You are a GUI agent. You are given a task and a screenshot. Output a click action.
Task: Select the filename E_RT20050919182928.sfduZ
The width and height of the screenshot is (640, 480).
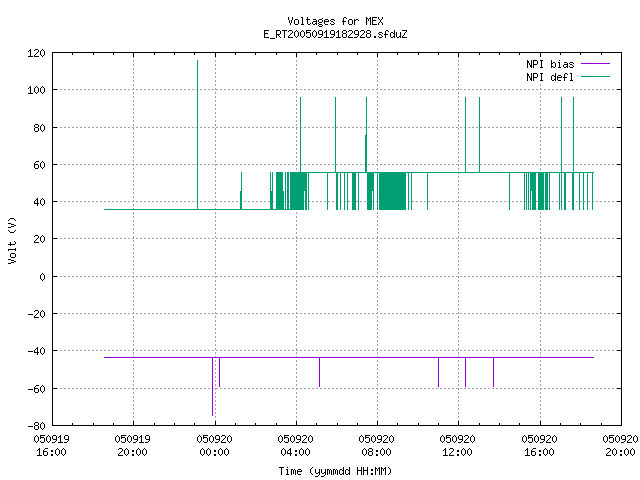(x=335, y=34)
